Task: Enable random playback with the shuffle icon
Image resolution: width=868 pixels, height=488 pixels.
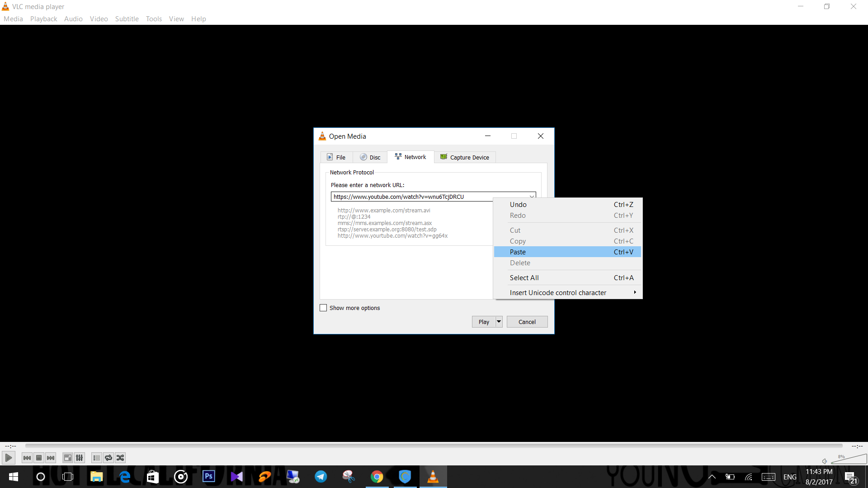Action: 120,457
